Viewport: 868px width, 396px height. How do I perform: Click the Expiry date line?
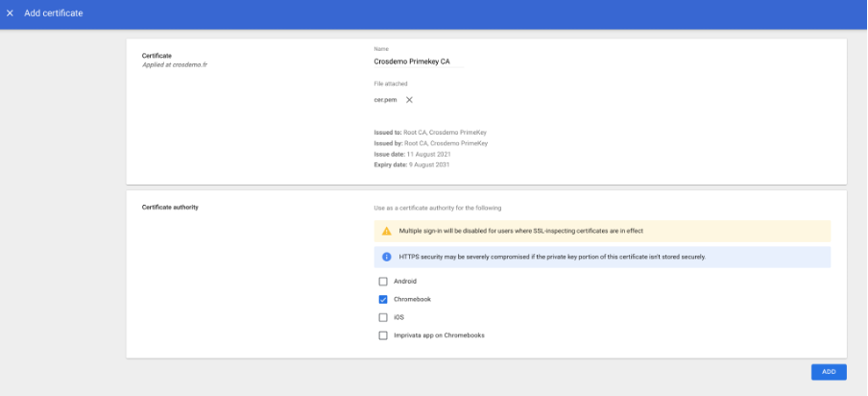[x=412, y=164]
